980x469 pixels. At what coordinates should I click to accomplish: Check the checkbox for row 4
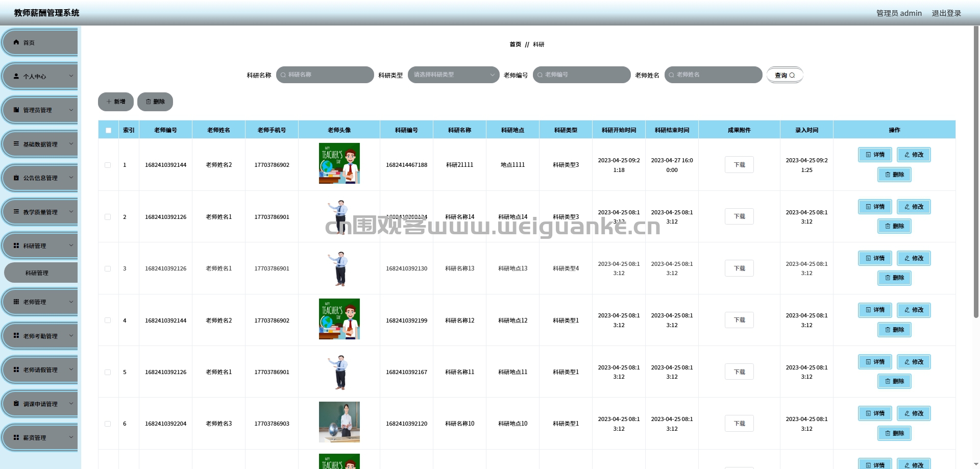(108, 320)
